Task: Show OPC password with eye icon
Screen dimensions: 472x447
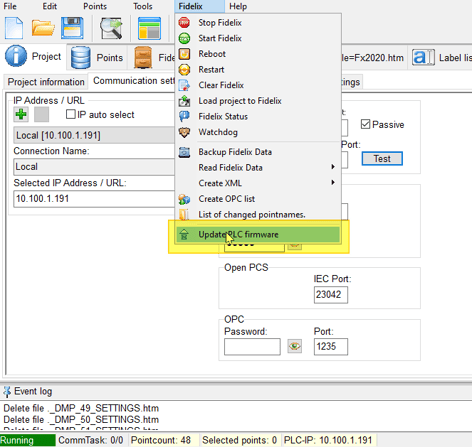Action: point(295,346)
